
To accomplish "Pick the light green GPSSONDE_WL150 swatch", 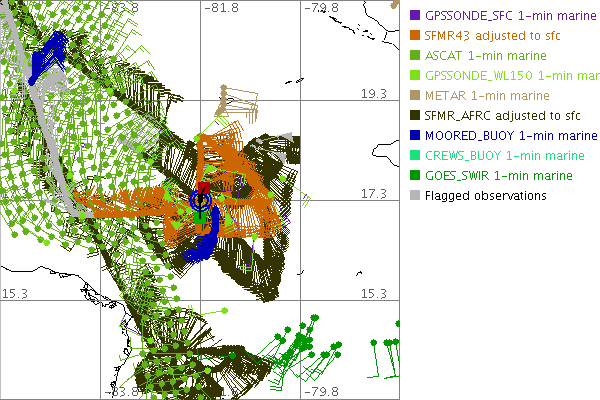I will click(415, 76).
